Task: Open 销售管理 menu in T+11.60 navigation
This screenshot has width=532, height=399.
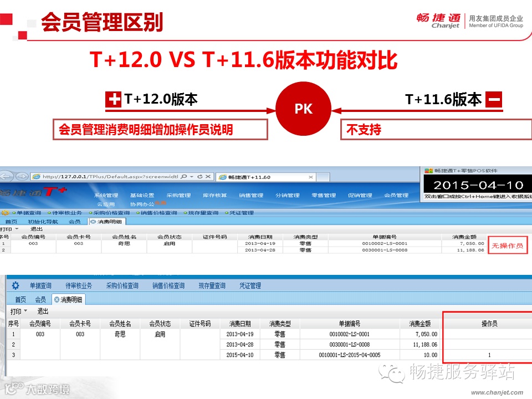Action: (251, 196)
